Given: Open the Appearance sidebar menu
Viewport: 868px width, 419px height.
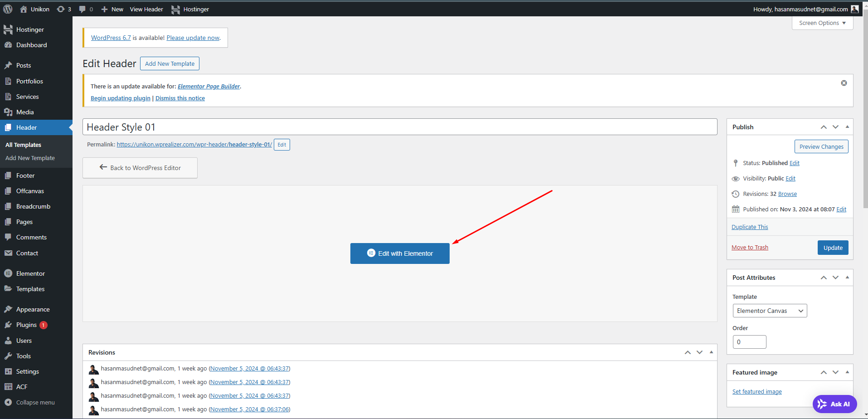Looking at the screenshot, I should (33, 309).
